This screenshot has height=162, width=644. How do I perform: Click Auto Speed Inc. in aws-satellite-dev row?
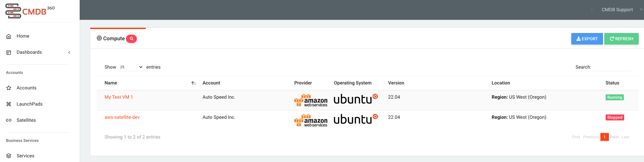pyautogui.click(x=219, y=117)
